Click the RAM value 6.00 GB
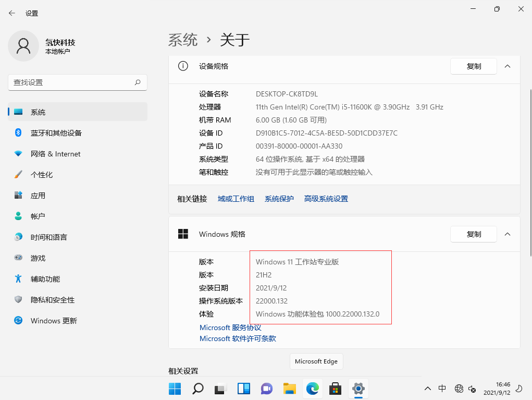This screenshot has height=400, width=532. click(x=291, y=120)
